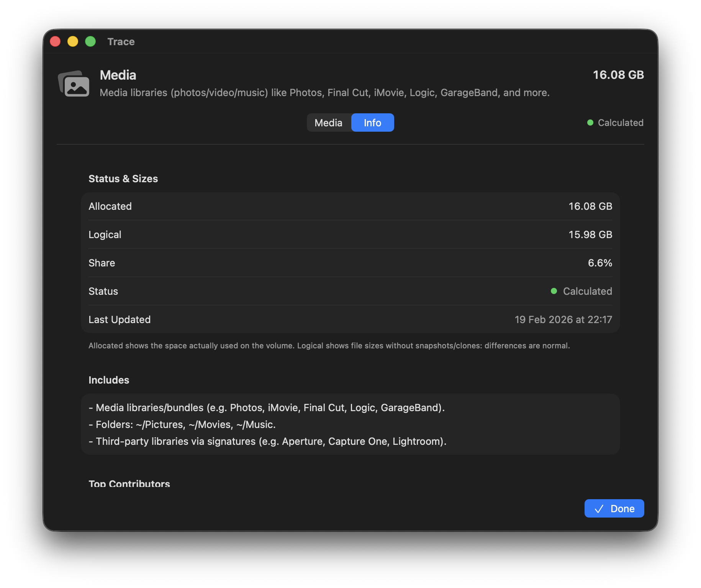Select the Info tab
This screenshot has width=701, height=588.
(x=372, y=122)
